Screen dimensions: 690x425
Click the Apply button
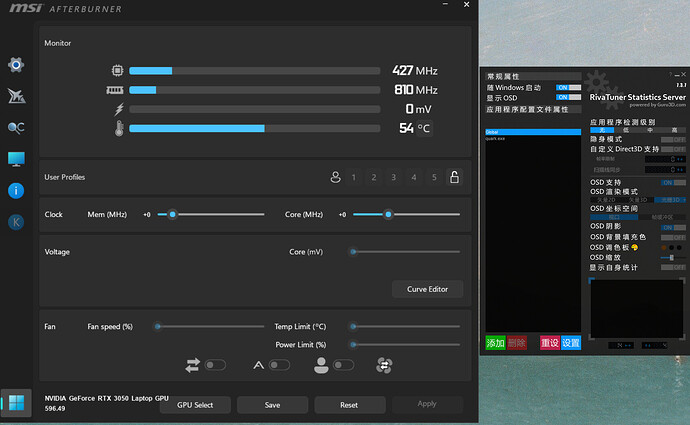pyautogui.click(x=427, y=404)
